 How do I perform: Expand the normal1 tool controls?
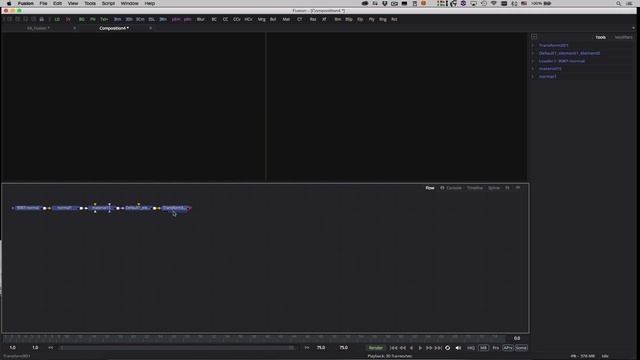click(533, 76)
